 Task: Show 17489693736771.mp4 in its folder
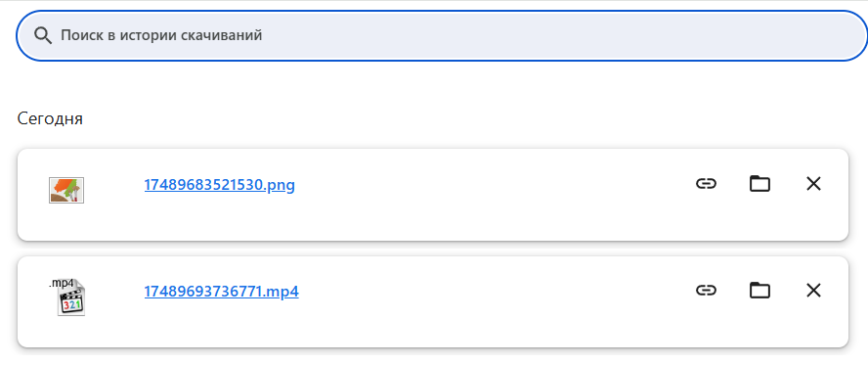[x=759, y=291]
